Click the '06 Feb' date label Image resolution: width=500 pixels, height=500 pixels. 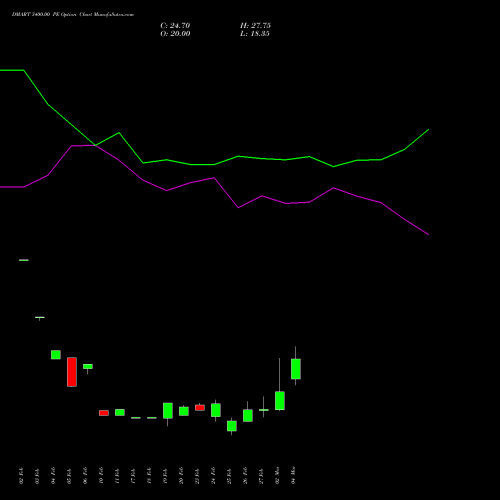(x=86, y=476)
